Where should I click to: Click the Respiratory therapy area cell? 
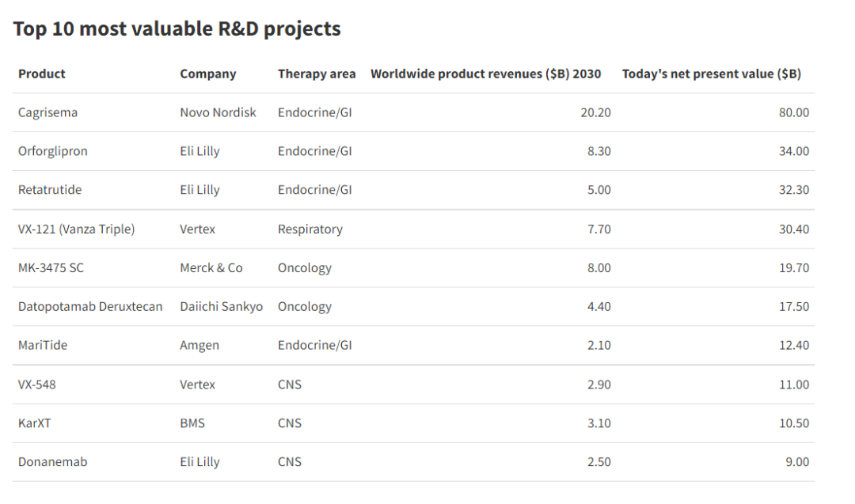tap(310, 229)
